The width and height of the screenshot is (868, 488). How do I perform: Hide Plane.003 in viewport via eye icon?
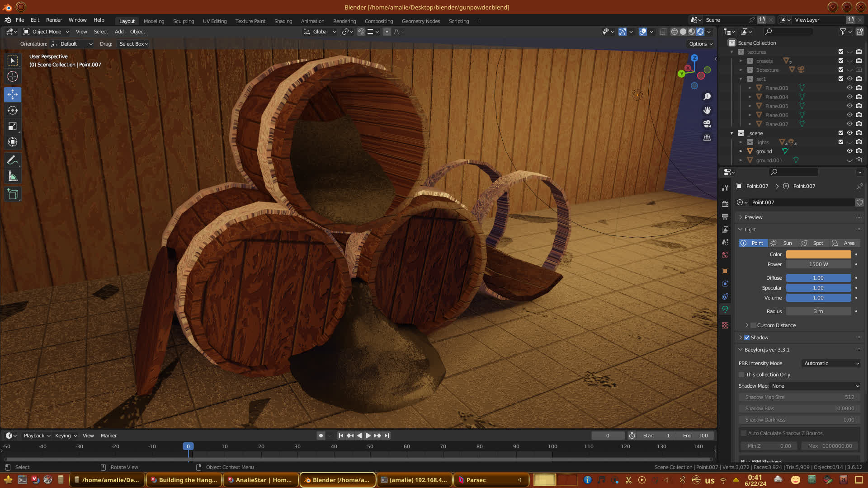(849, 88)
